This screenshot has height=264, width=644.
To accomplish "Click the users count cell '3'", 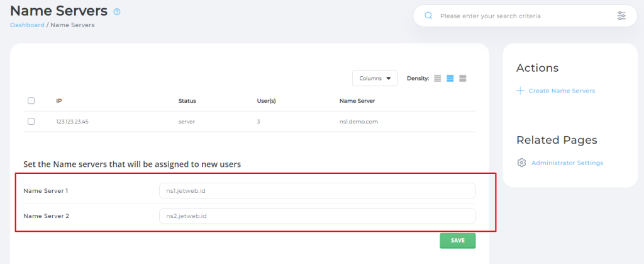I will [258, 122].
